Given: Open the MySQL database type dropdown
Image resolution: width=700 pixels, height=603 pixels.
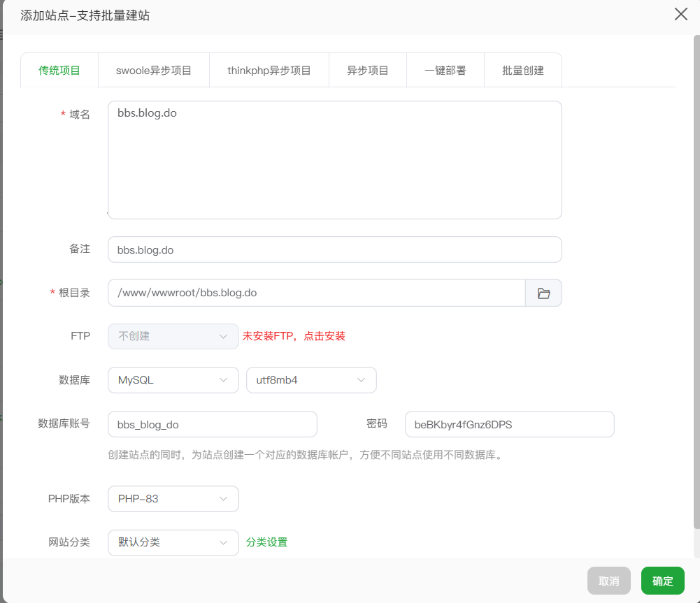Looking at the screenshot, I should [x=173, y=380].
